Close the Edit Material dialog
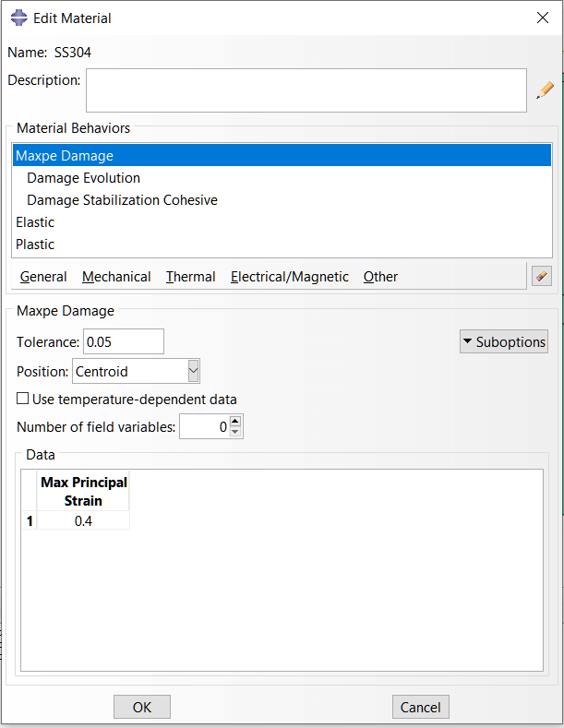The image size is (564, 728). pyautogui.click(x=542, y=18)
